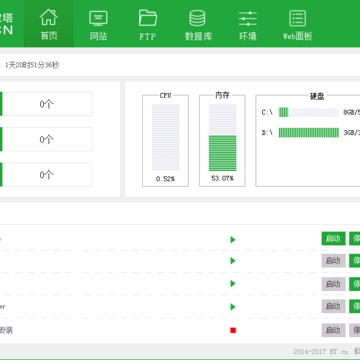The width and height of the screenshot is (360, 360).
Task: Click the first 0个 counter box
Action: pos(46,104)
